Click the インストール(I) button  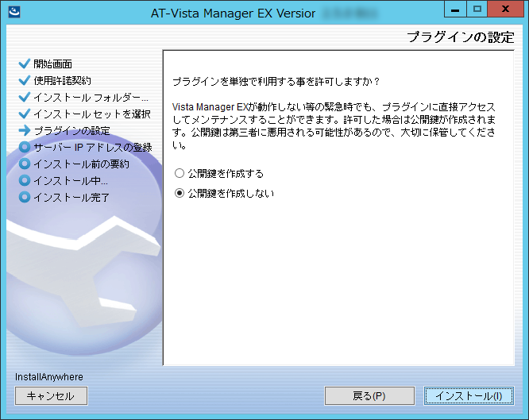point(469,395)
